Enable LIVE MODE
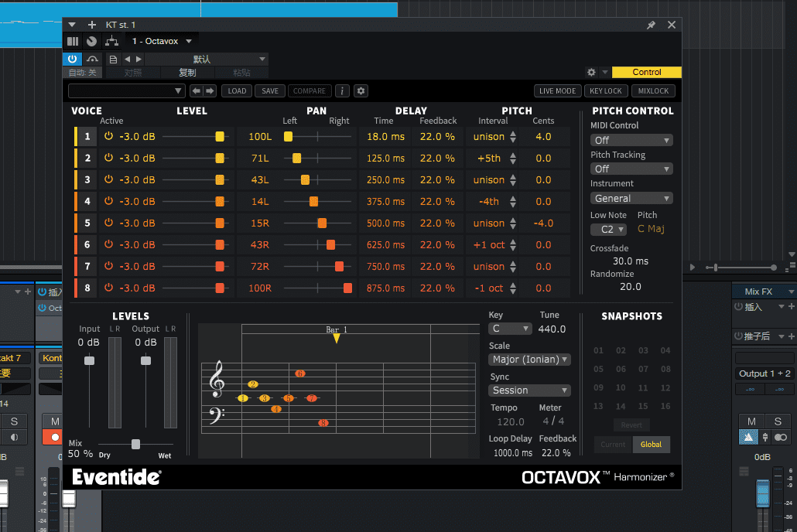 pyautogui.click(x=558, y=91)
